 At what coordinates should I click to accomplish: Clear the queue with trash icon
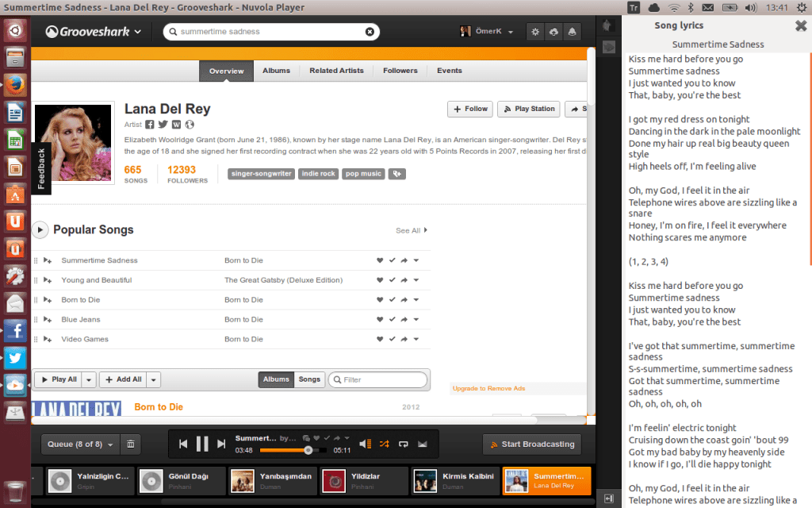(x=131, y=444)
